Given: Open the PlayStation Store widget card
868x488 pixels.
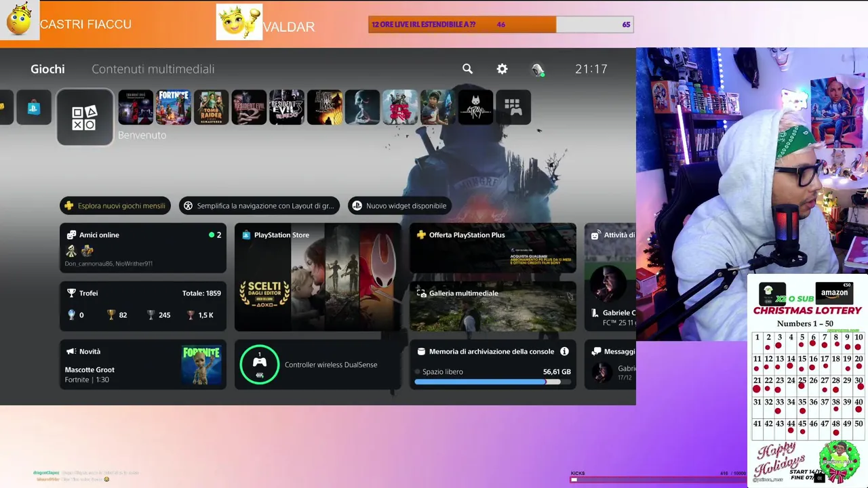Looking at the screenshot, I should [318, 277].
